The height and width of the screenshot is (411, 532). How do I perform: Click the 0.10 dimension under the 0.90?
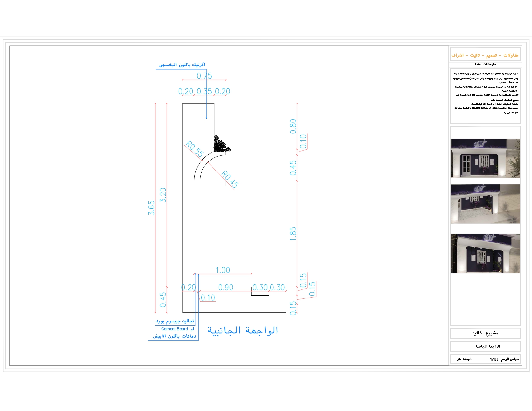pos(208,298)
